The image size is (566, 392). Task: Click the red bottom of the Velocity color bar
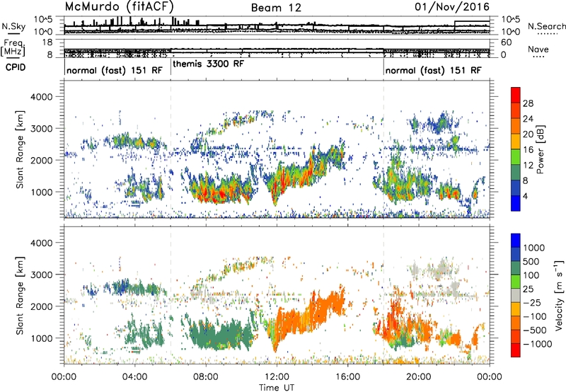click(516, 350)
